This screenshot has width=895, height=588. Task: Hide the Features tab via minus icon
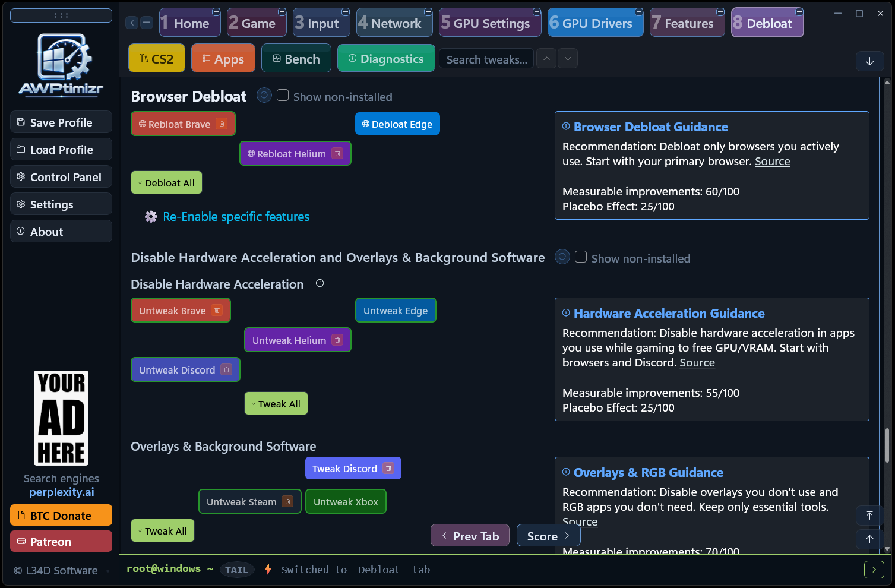(x=720, y=12)
